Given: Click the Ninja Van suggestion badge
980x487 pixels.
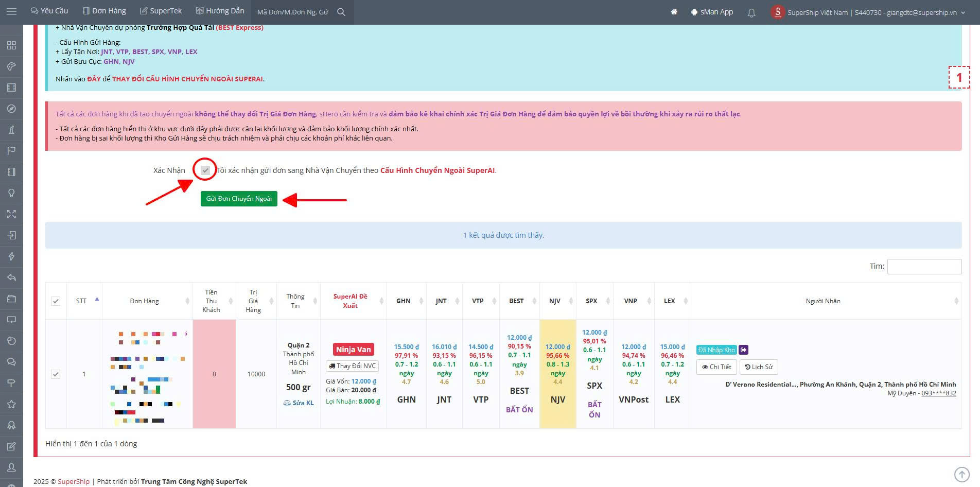Looking at the screenshot, I should pos(354,350).
